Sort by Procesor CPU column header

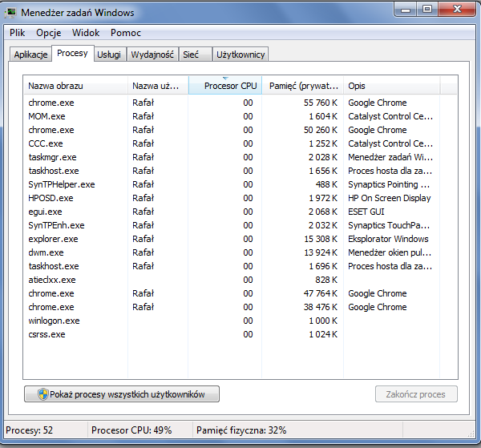[225, 86]
